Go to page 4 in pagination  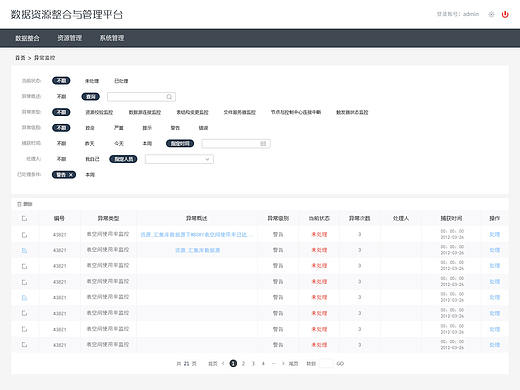[263, 364]
